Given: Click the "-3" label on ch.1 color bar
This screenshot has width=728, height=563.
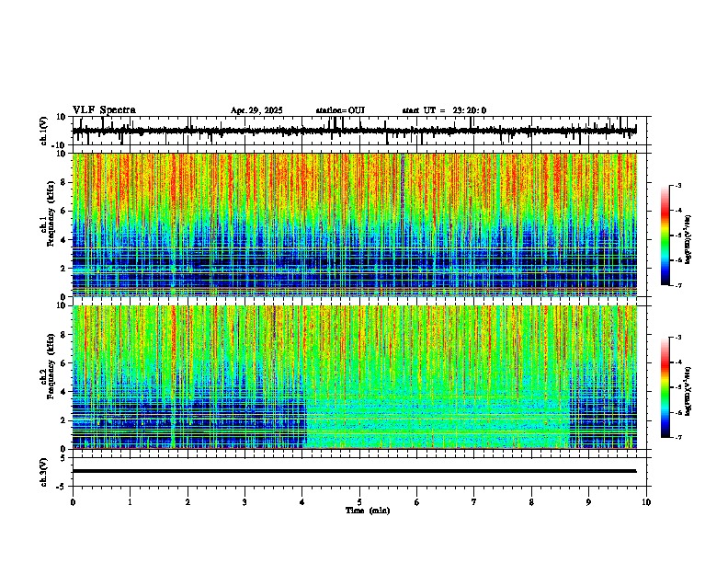Looking at the screenshot, I should coord(677,185).
